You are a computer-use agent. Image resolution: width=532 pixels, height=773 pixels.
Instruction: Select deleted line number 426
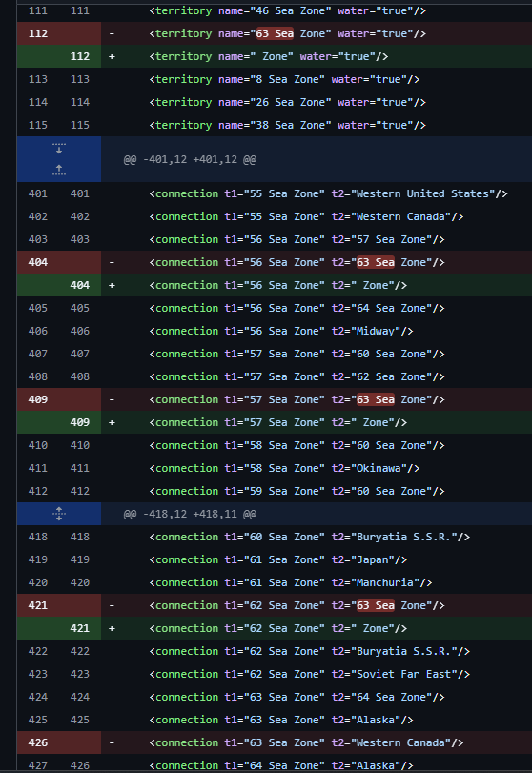(x=38, y=742)
